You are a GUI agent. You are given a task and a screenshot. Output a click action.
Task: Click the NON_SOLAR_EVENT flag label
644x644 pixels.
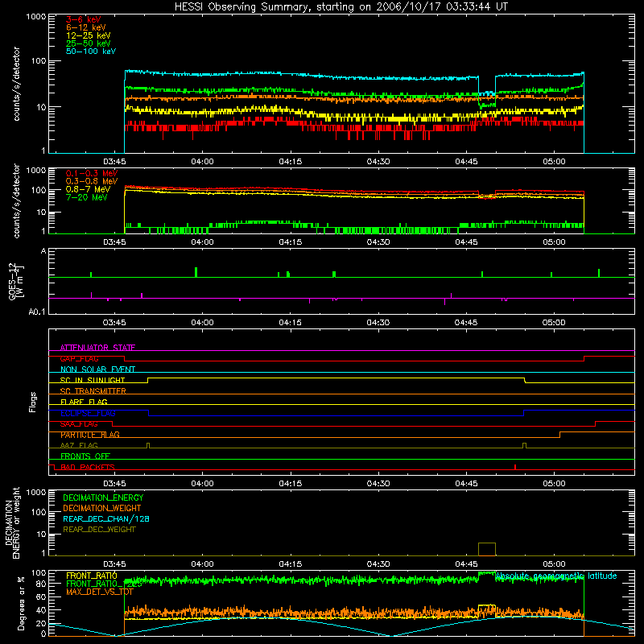coord(97,369)
